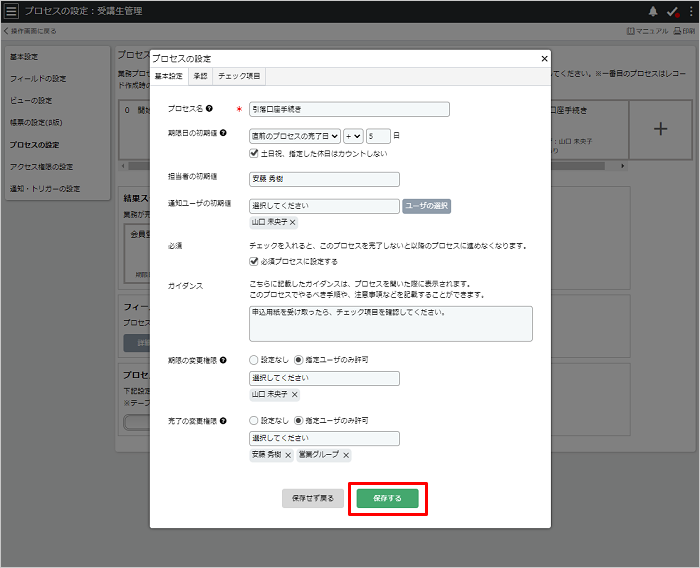Show help icon next to 完了の変更権限
The height and width of the screenshot is (568, 700).
tap(223, 421)
